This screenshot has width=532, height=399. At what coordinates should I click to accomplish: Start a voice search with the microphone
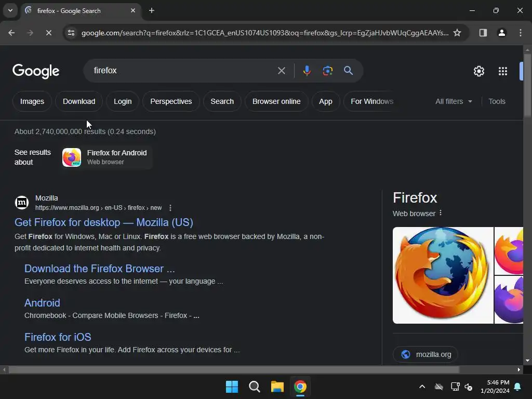click(307, 71)
